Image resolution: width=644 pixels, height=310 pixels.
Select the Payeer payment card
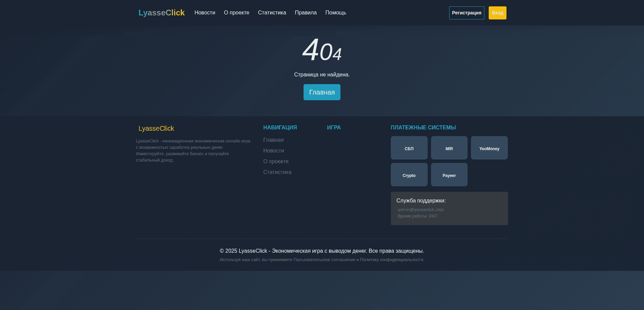pyautogui.click(x=449, y=175)
